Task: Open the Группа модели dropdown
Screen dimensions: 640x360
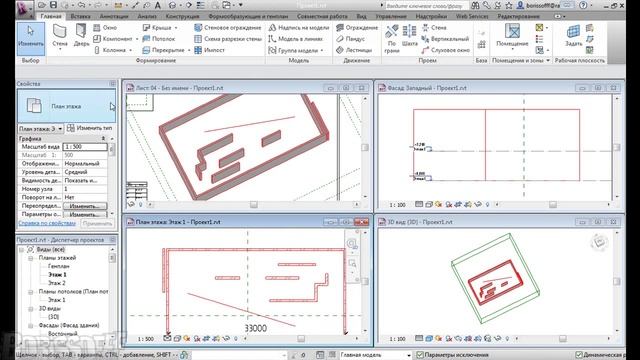Action: [x=322, y=50]
